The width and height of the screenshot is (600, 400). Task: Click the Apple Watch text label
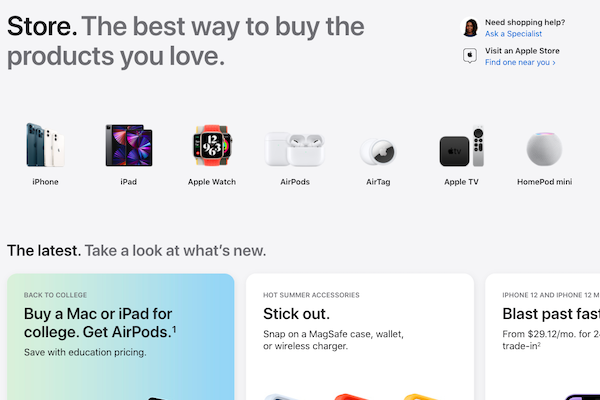[x=212, y=182]
